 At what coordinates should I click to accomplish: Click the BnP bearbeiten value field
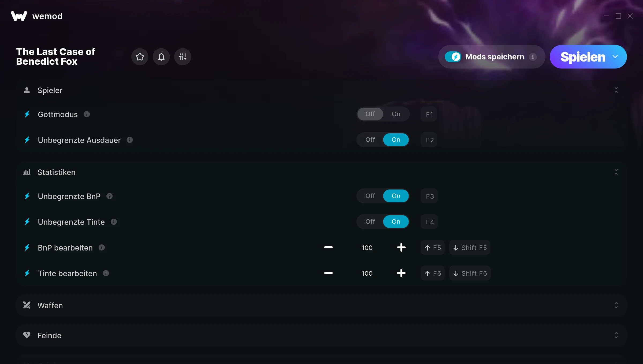pos(367,248)
